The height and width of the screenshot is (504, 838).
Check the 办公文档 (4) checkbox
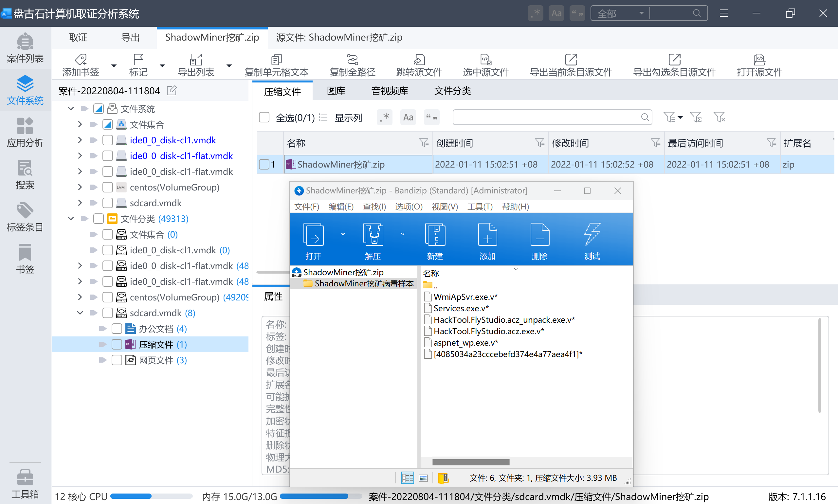tap(117, 328)
